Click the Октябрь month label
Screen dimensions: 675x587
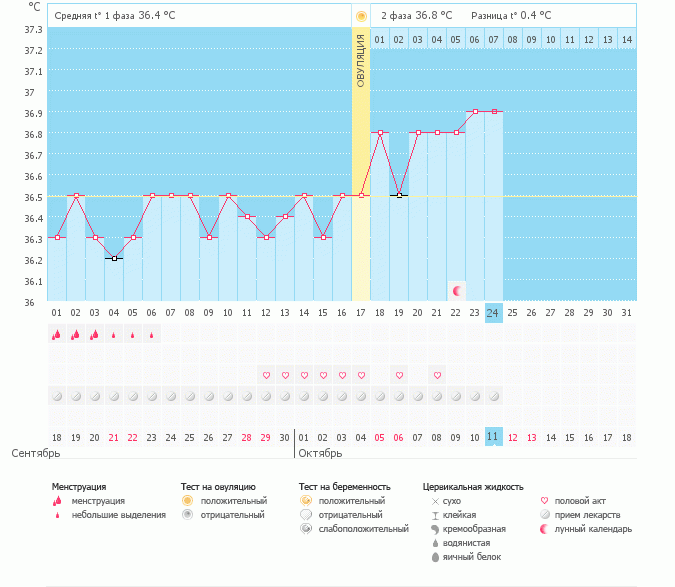(320, 453)
